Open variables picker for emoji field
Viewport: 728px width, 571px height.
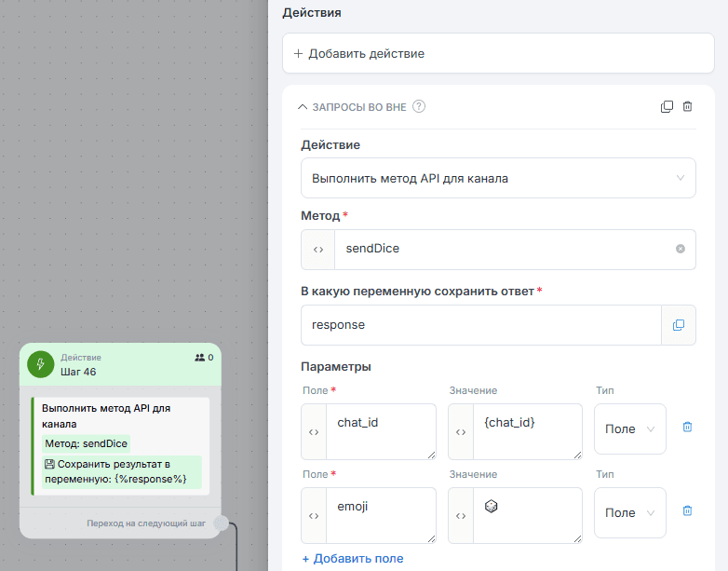[314, 516]
